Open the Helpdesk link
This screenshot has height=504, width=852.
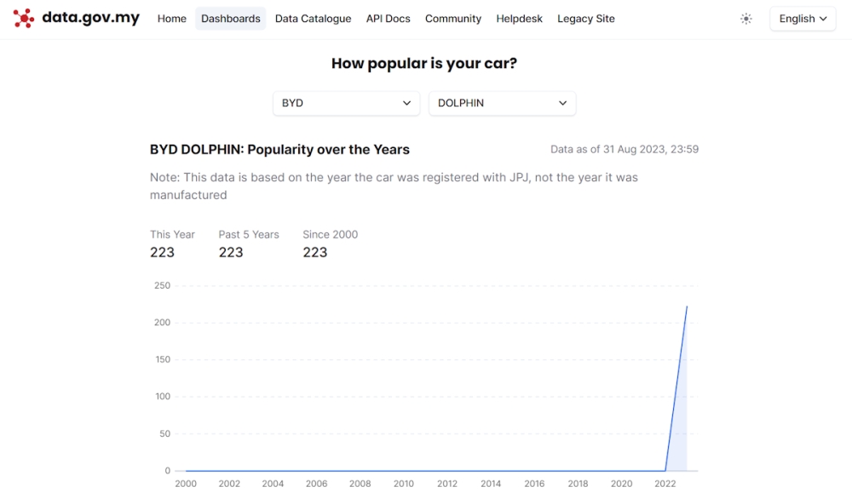[519, 19]
